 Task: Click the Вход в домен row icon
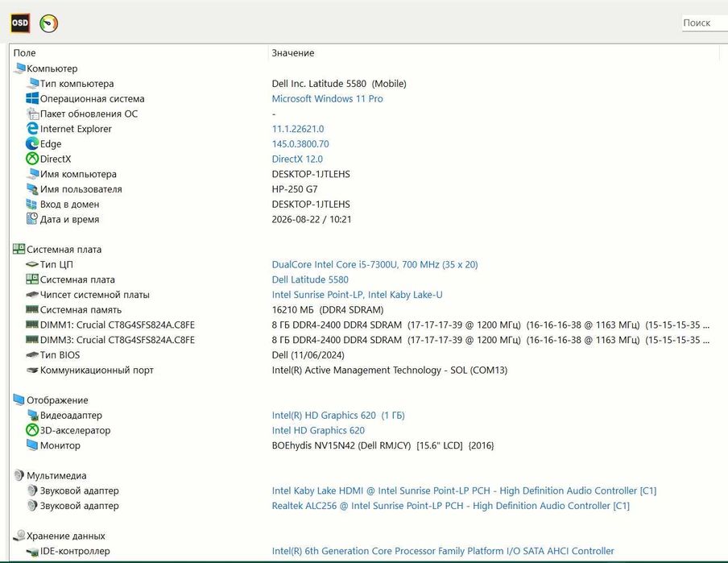point(31,205)
